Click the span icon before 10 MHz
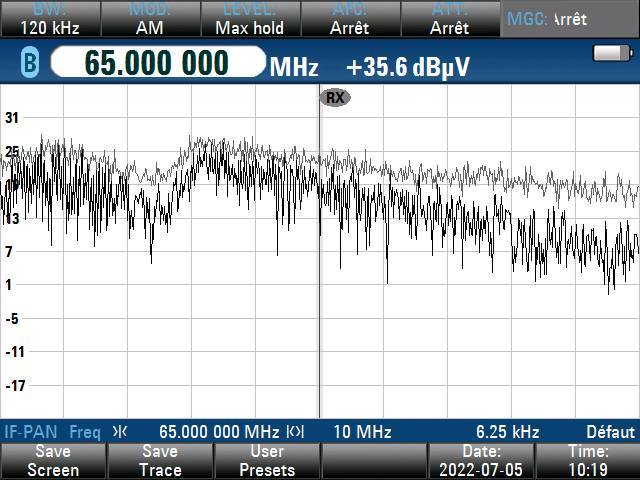640x480 pixels. [295, 432]
